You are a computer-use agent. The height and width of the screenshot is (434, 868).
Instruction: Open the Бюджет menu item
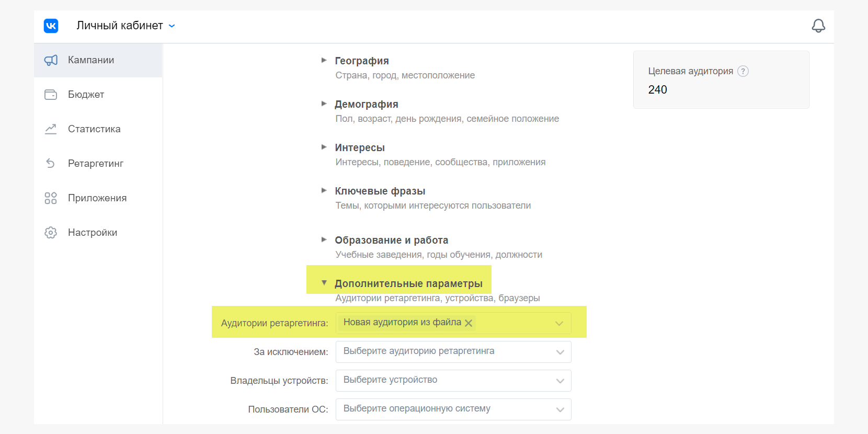pos(86,95)
